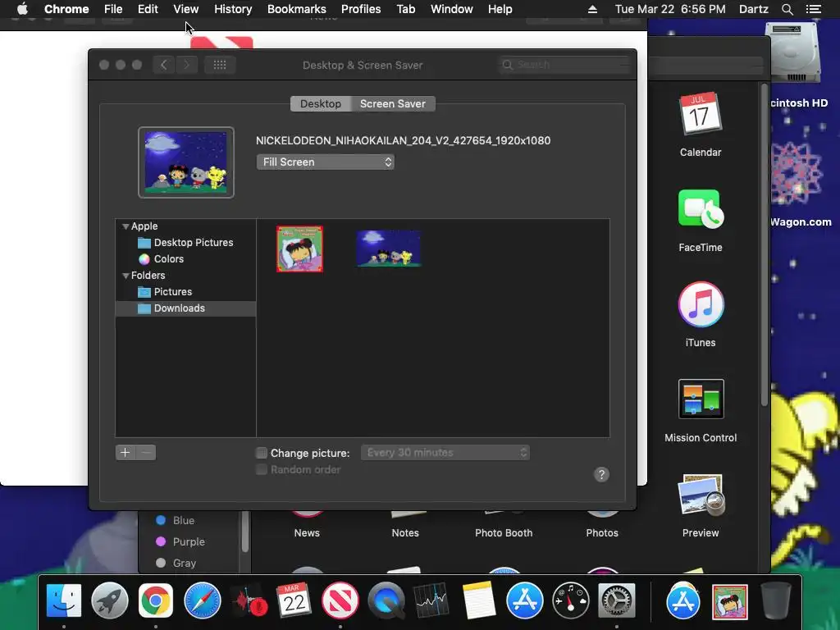Open the Stocks app in Dock
The width and height of the screenshot is (840, 630).
pos(431,600)
